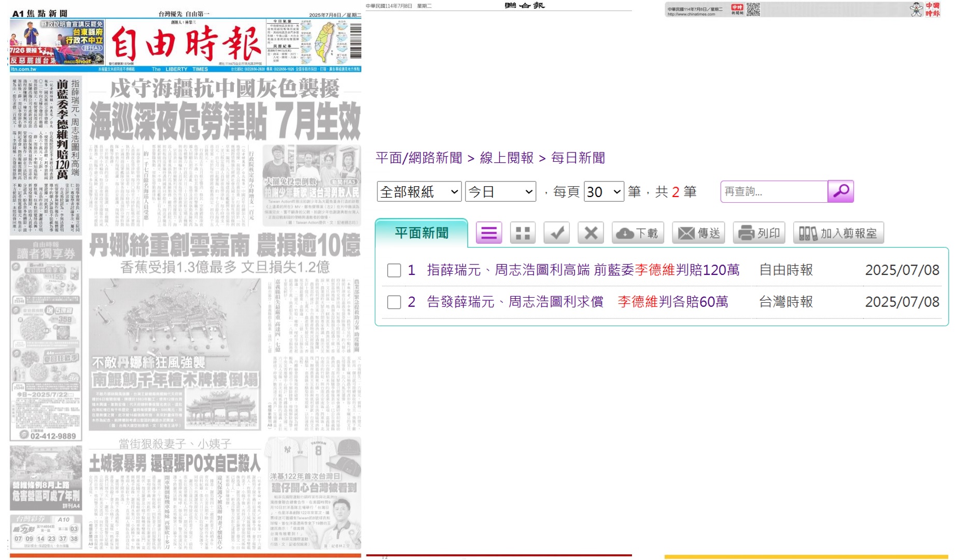955x560 pixels.
Task: Open the per-page count dropdown showing 30
Action: click(x=604, y=192)
